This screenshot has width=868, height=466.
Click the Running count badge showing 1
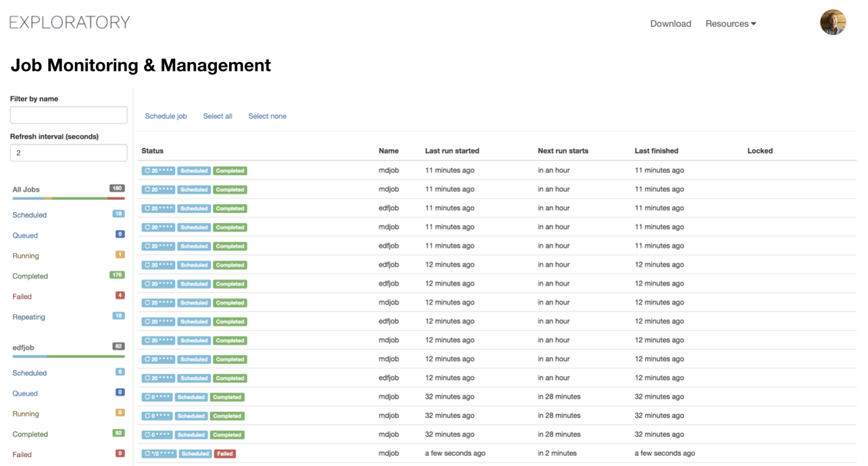click(118, 255)
